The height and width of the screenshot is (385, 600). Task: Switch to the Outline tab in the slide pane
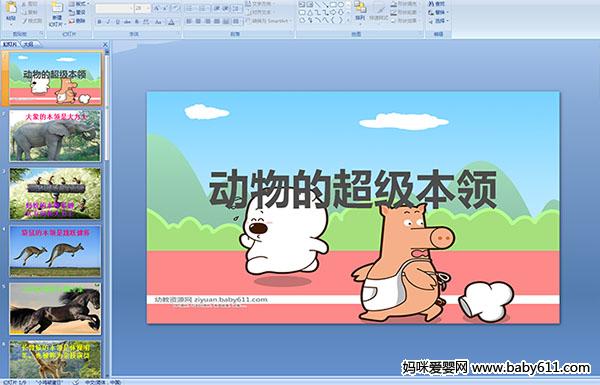[x=29, y=44]
